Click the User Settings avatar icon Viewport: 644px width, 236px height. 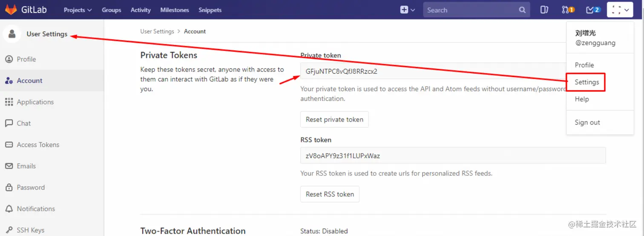12,34
